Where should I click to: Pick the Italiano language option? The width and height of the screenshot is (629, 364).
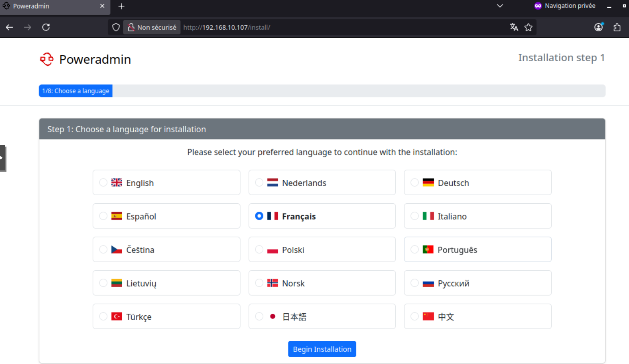(x=414, y=216)
